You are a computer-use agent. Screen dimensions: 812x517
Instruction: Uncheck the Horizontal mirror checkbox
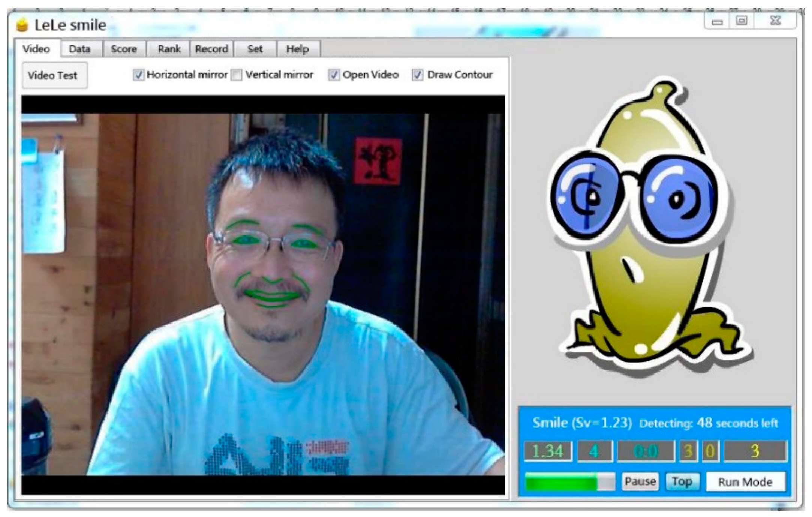click(x=138, y=75)
